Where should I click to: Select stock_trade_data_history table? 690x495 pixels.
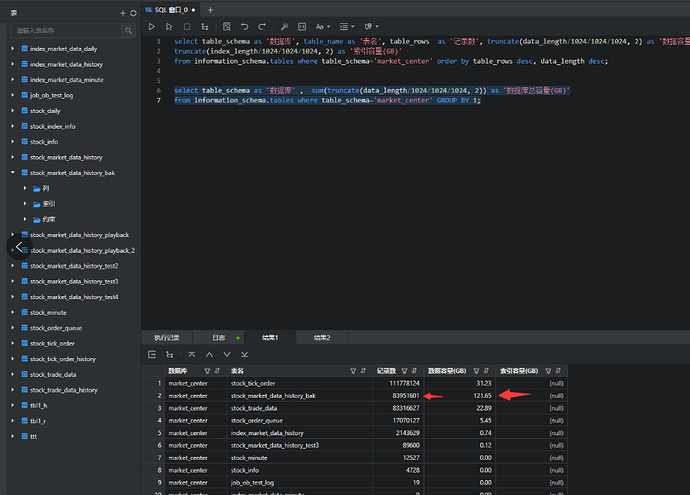64,390
